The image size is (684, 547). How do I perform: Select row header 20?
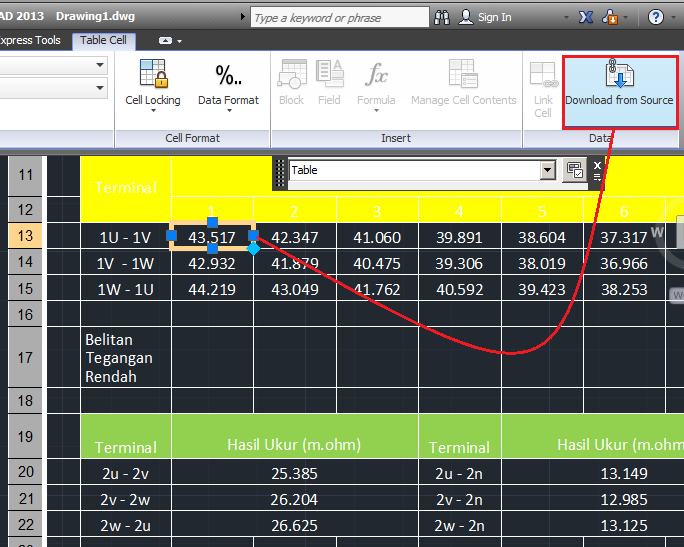click(25, 472)
